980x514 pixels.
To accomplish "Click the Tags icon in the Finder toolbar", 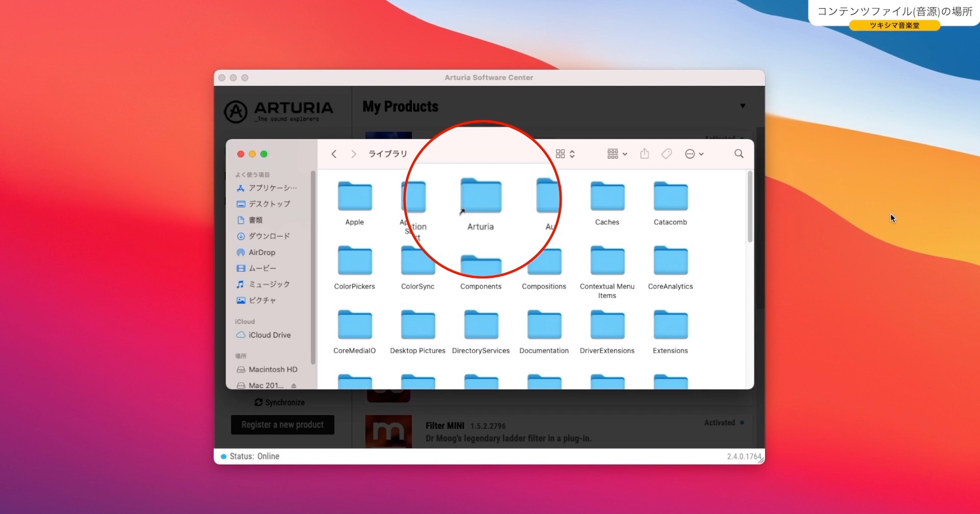I will point(667,153).
